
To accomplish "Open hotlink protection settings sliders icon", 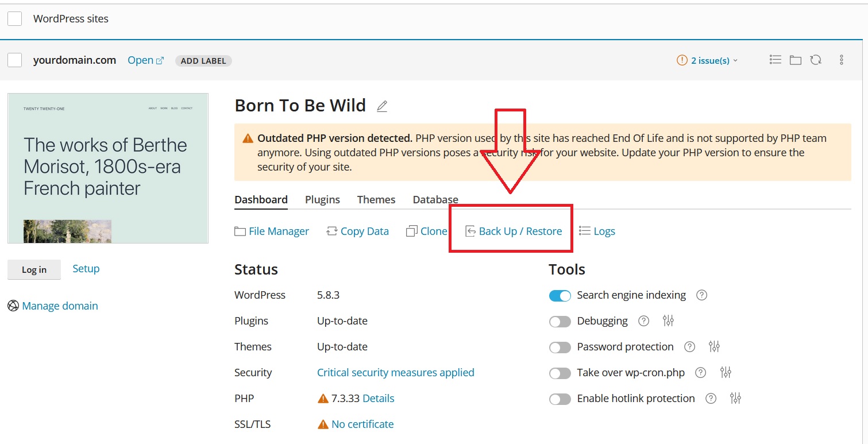I will tap(735, 399).
